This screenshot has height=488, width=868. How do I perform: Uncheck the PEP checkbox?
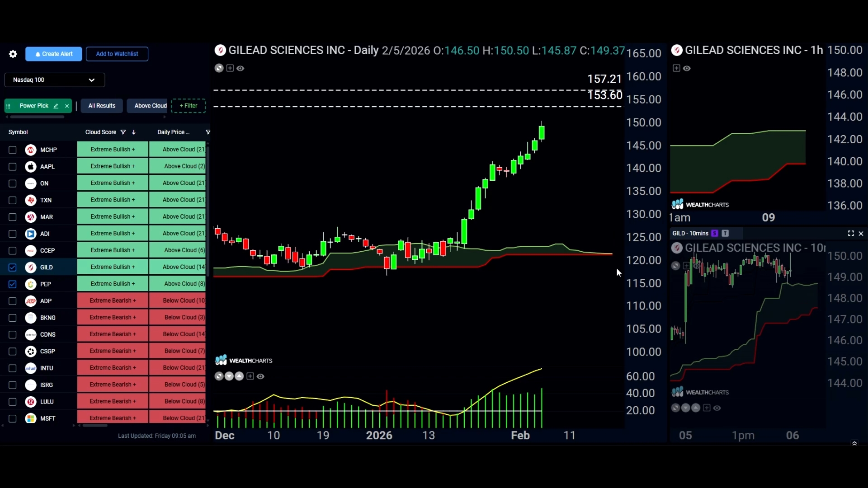coord(12,284)
